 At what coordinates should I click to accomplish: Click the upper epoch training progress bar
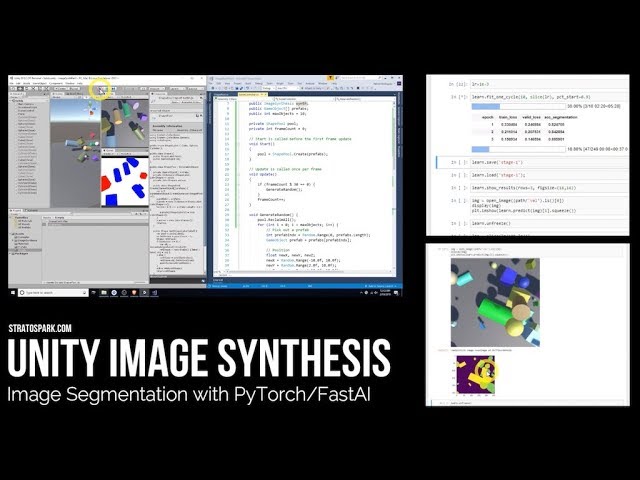[518, 106]
